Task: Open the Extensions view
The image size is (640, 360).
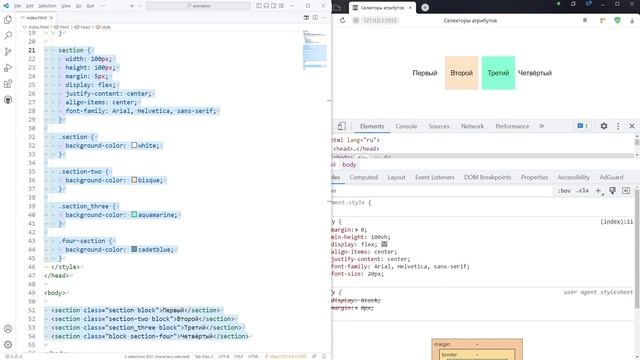Action: [x=8, y=84]
